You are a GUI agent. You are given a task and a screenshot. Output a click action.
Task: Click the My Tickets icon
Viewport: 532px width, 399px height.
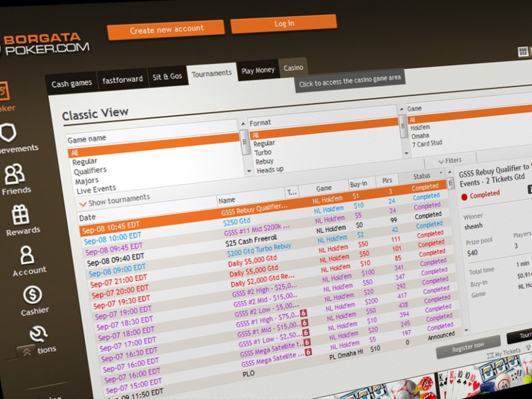490,355
